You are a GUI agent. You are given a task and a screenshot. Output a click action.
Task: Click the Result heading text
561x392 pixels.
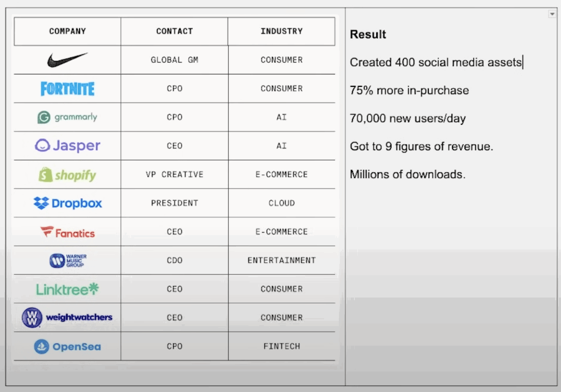coord(368,34)
